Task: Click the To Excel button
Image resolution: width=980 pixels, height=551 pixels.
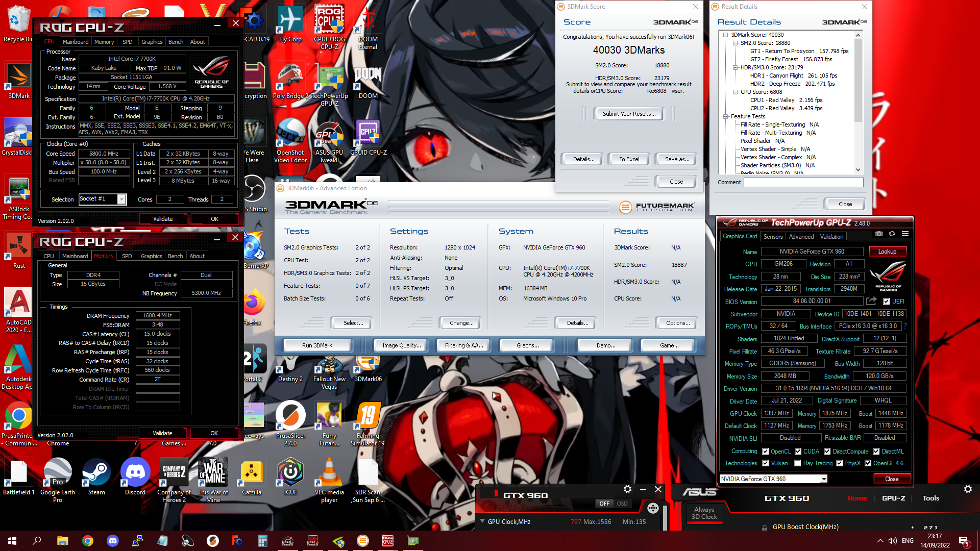Action: [x=629, y=159]
